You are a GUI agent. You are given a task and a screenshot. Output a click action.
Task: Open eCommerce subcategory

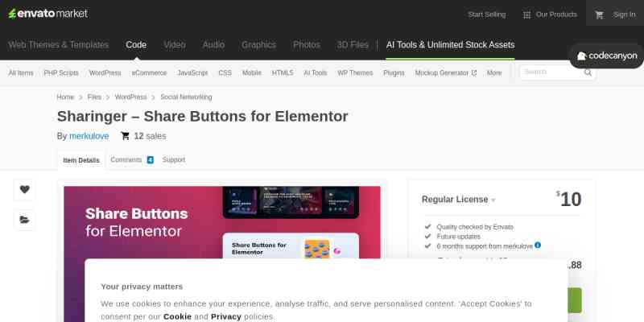[149, 72]
